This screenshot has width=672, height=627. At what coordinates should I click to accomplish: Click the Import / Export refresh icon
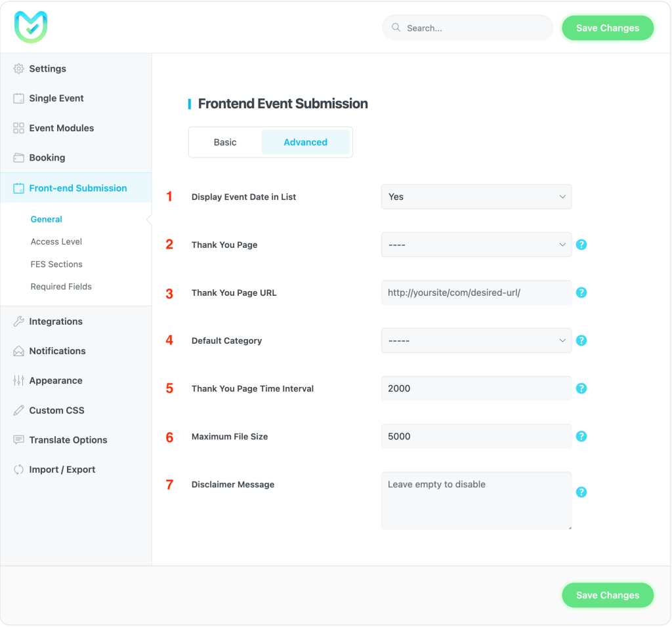pos(18,470)
